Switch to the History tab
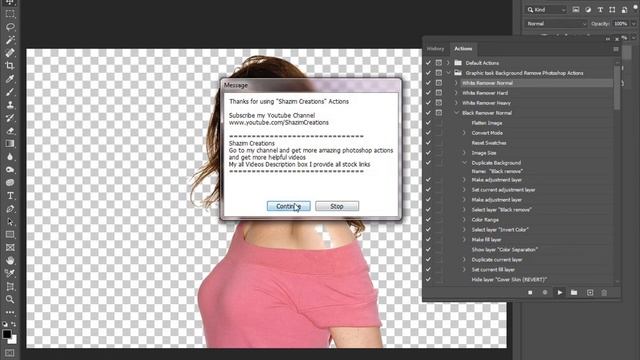 pos(435,49)
